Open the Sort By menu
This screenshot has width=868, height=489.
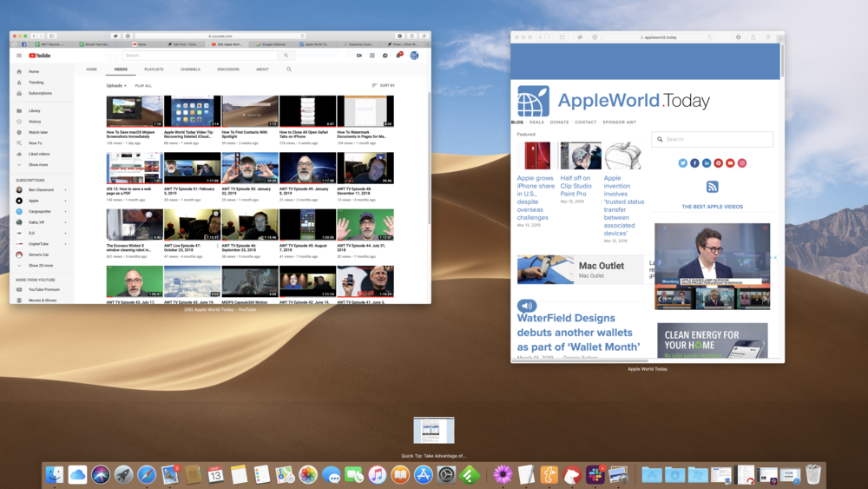coord(383,85)
